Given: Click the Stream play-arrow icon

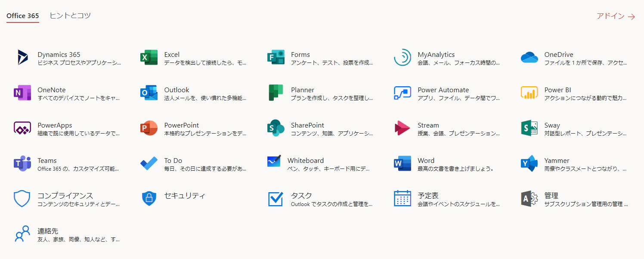Looking at the screenshot, I should 402,128.
